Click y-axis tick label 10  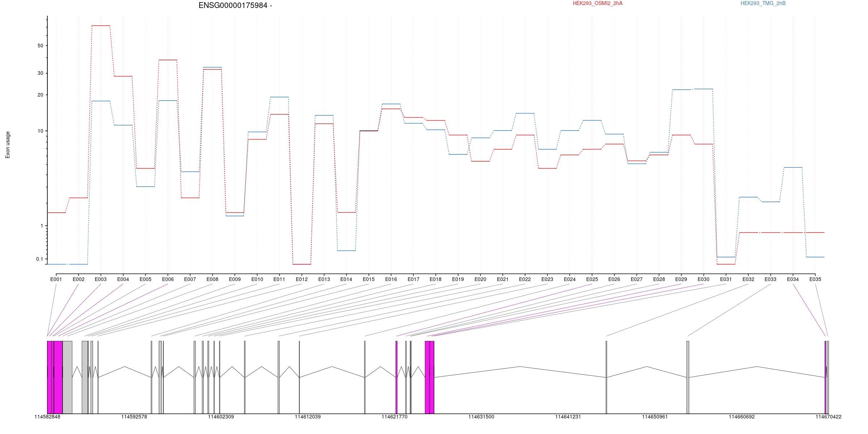coord(40,131)
